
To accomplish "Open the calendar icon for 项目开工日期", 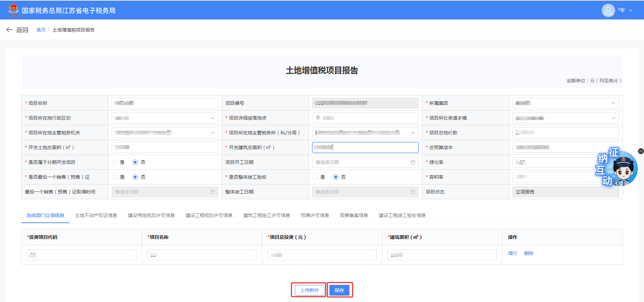I will point(413,162).
